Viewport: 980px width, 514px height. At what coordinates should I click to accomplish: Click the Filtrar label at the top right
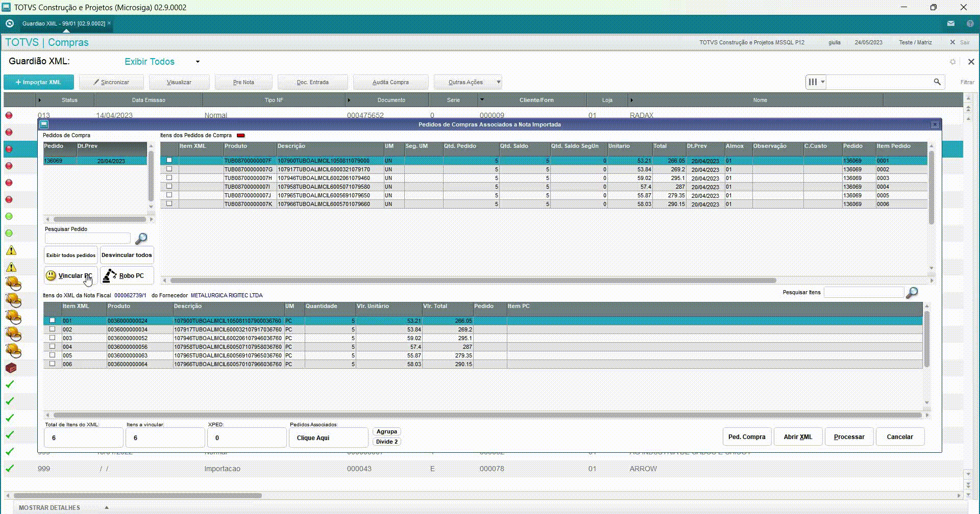pos(967,82)
